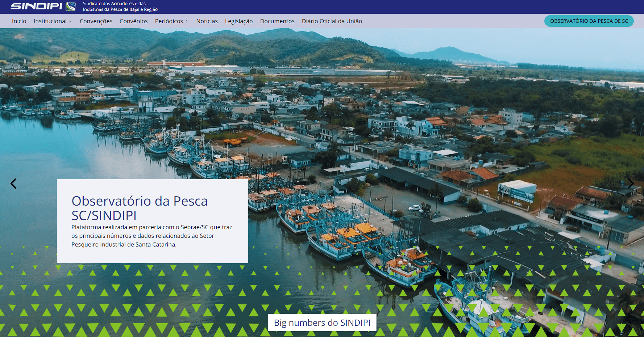
Task: Select Convênios in the navigation bar
Action: [134, 21]
